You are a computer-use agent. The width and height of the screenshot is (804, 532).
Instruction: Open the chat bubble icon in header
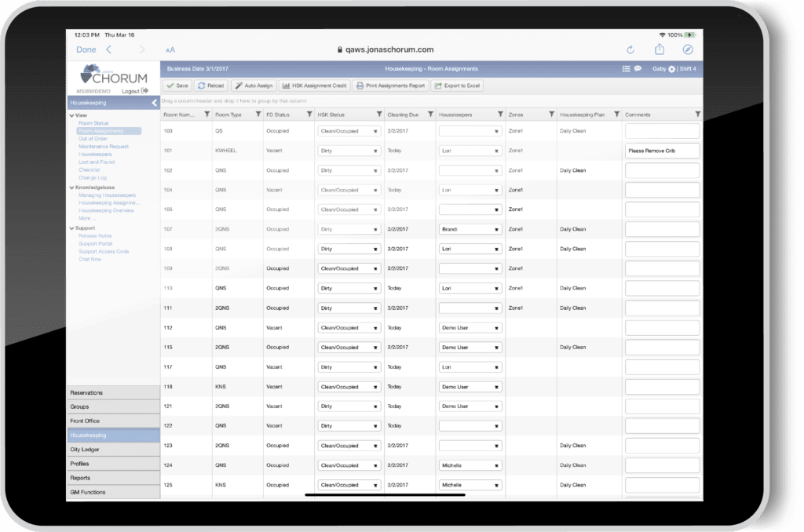coord(638,69)
